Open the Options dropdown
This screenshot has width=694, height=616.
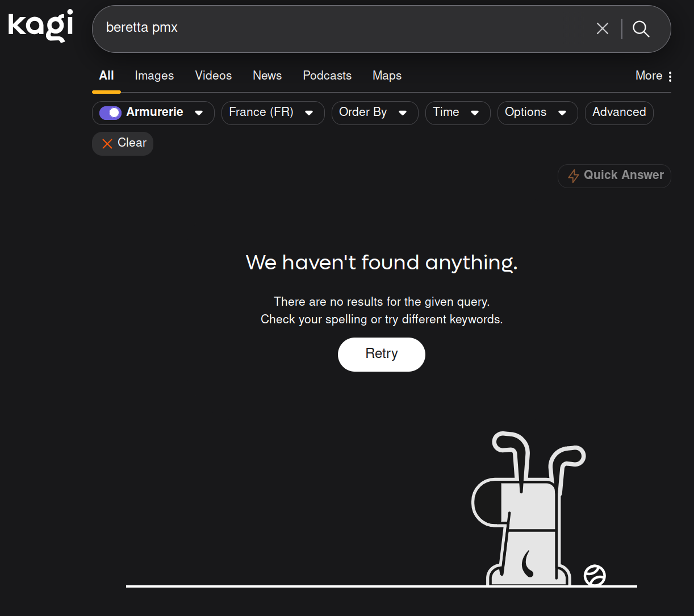537,113
